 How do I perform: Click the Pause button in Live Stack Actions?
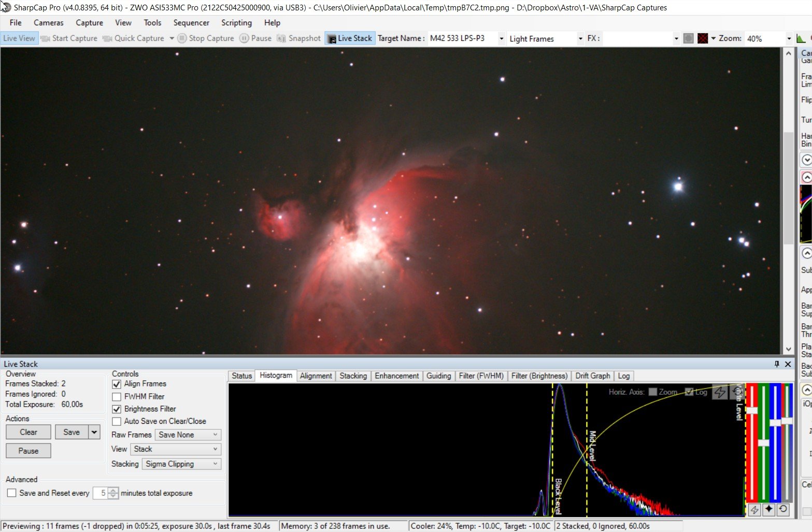pyautogui.click(x=29, y=451)
